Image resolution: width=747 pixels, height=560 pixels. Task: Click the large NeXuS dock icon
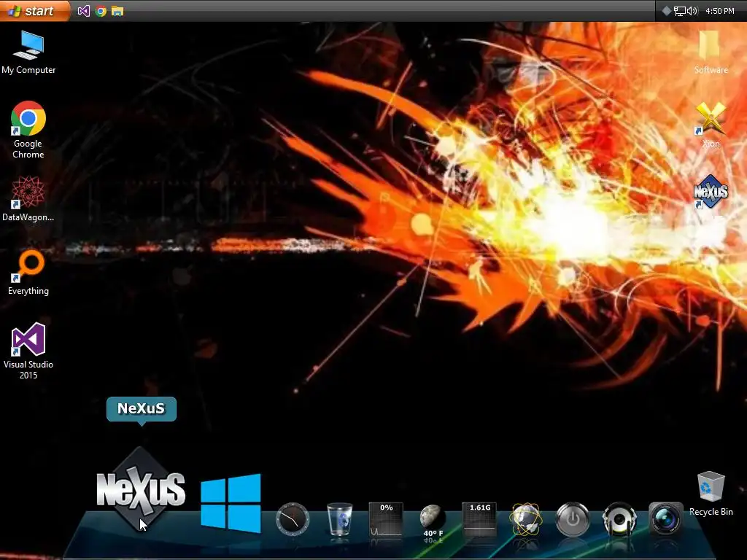point(141,489)
